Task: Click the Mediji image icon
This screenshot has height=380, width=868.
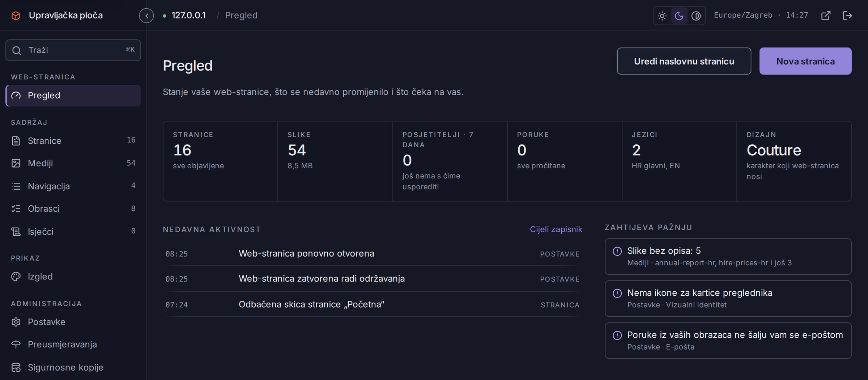Action: coord(16,163)
